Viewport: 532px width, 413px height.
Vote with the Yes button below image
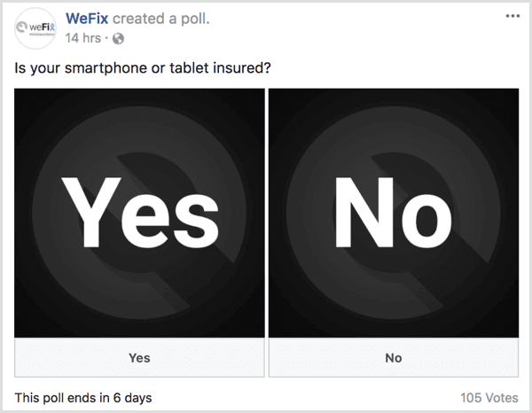pos(139,358)
